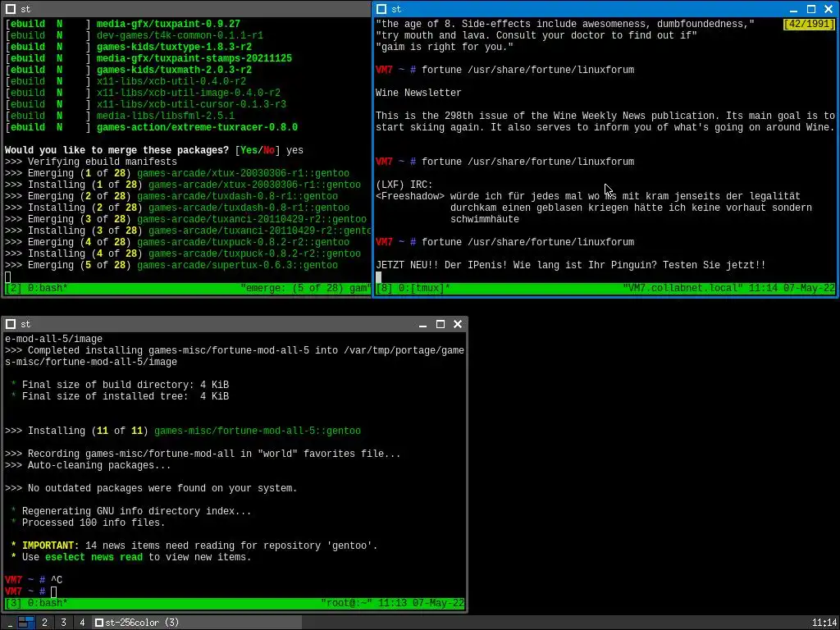Click 'games-arcade/supertux-0.6.3::gentoo' emerging line
The width and height of the screenshot is (840, 630).
(x=237, y=265)
